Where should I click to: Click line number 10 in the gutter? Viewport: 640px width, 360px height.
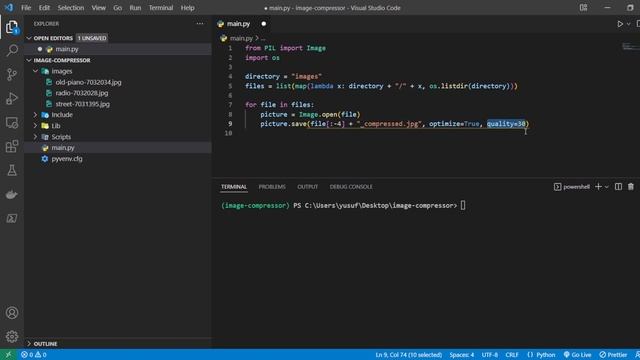click(x=229, y=133)
